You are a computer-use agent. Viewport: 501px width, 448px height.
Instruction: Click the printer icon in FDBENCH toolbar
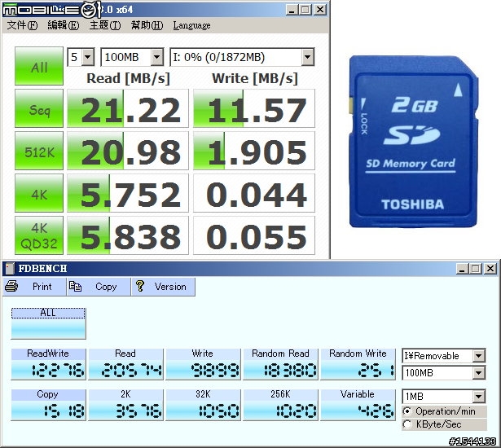pos(11,286)
